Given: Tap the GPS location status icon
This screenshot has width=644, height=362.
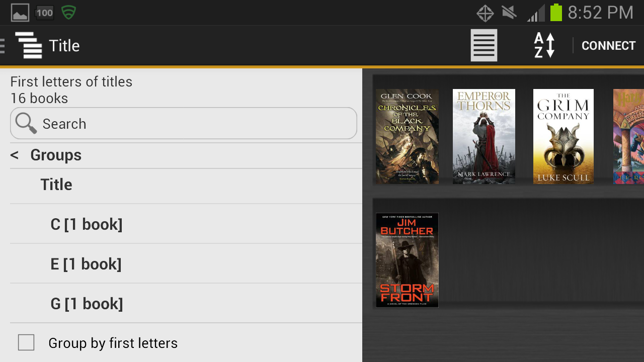Looking at the screenshot, I should (x=485, y=13).
